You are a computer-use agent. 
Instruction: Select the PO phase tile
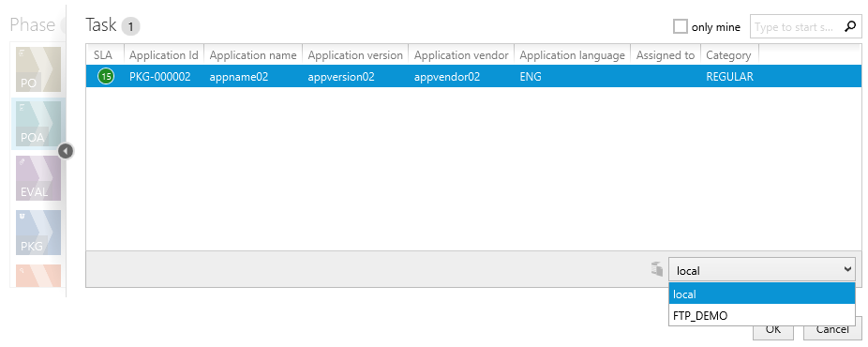click(38, 69)
